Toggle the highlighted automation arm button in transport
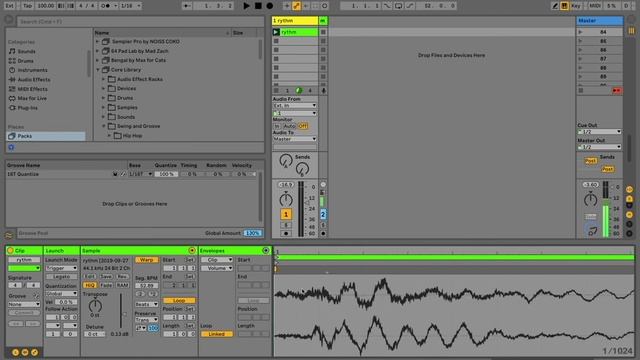The height and width of the screenshot is (360, 640). point(296,6)
